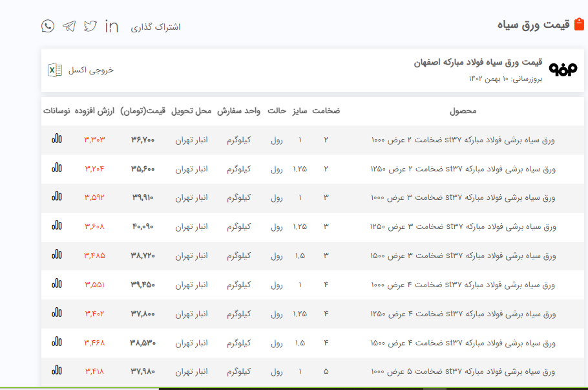Open price chart for thickness 2 width 1000 row
This screenshot has width=588, height=390.
coord(57,139)
